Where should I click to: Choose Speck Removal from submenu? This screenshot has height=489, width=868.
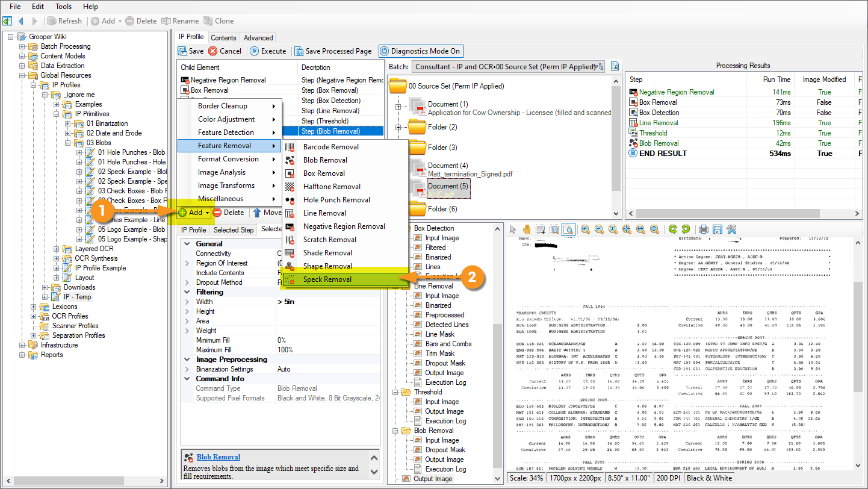pyautogui.click(x=327, y=279)
